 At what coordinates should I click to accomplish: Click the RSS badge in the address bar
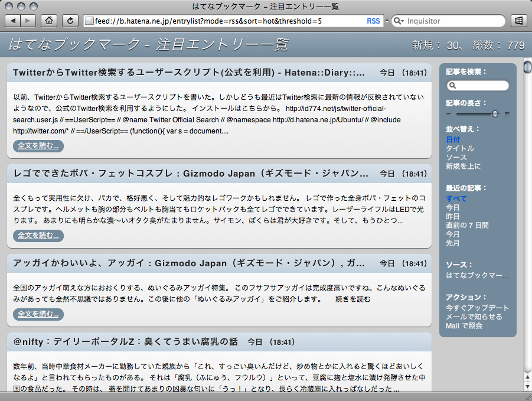(373, 21)
